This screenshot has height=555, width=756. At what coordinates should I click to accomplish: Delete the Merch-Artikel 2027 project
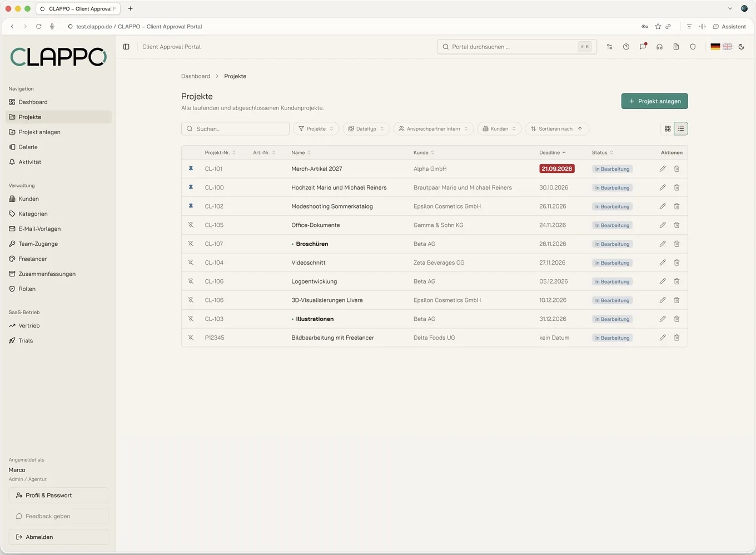click(x=677, y=169)
